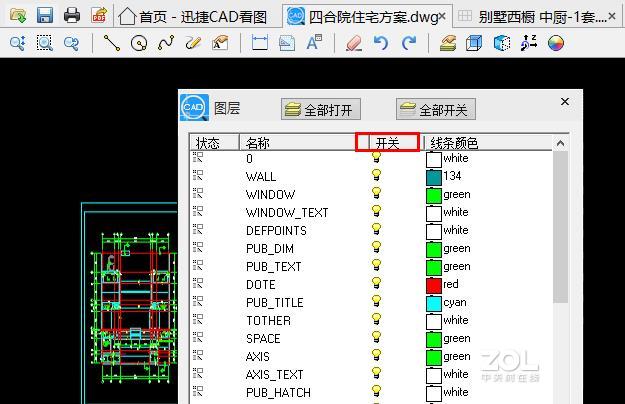Select the curve spline tool
Viewport: 625px width, 404px height.
pyautogui.click(x=166, y=43)
